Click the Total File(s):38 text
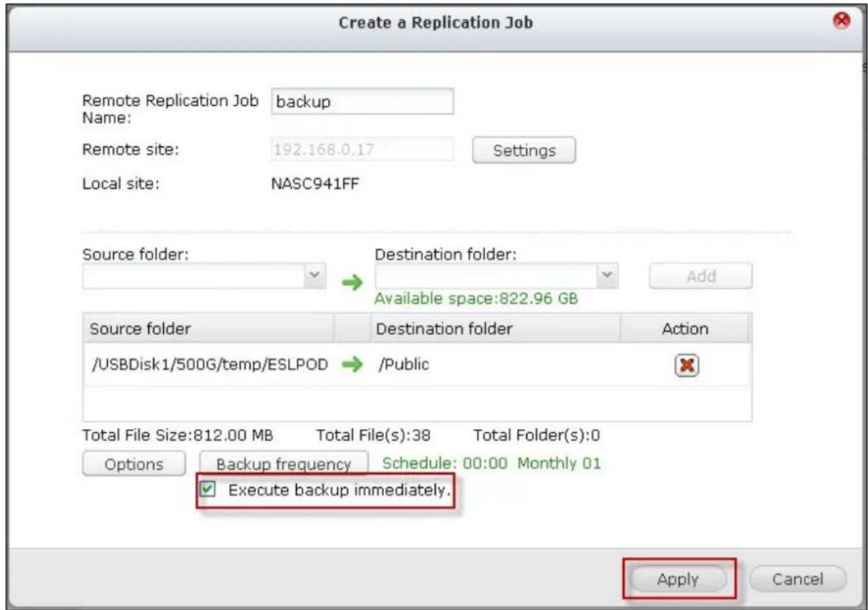This screenshot has height=610, width=868. pos(373,435)
